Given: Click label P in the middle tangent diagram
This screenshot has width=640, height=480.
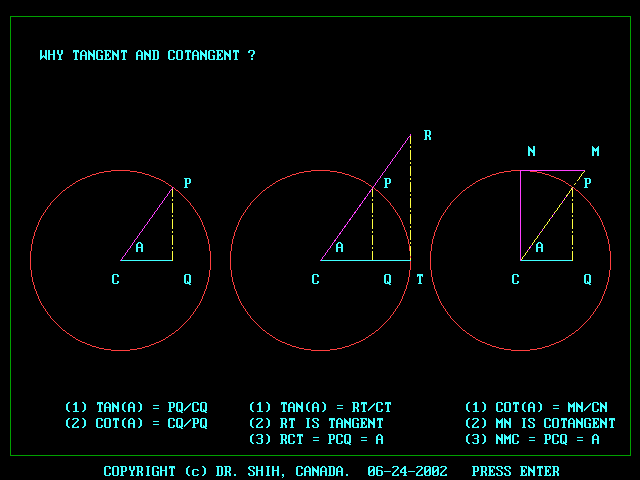Looking at the screenshot, I should coord(387,183).
